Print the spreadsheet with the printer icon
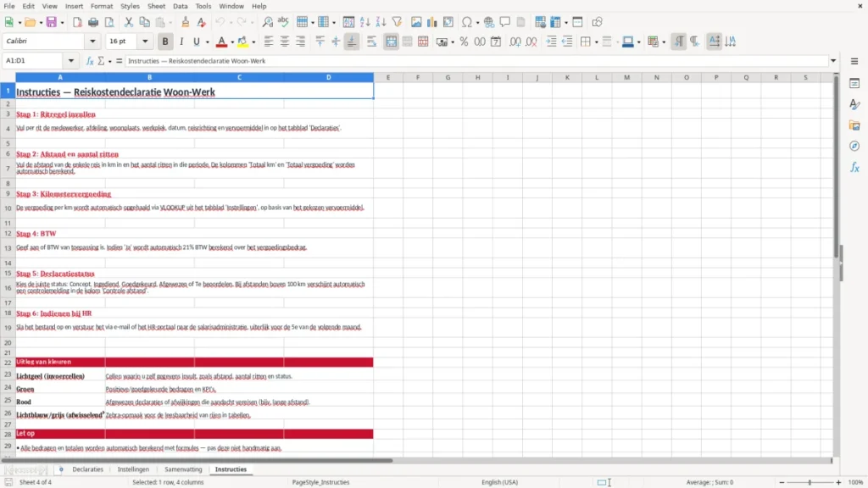The width and height of the screenshot is (868, 488). point(93,22)
